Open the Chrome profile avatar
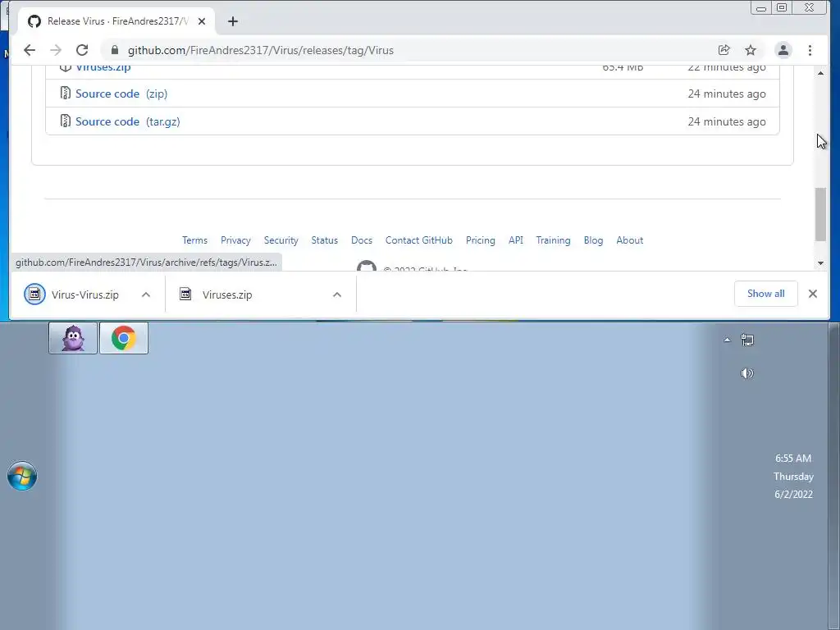840x630 pixels. click(783, 50)
